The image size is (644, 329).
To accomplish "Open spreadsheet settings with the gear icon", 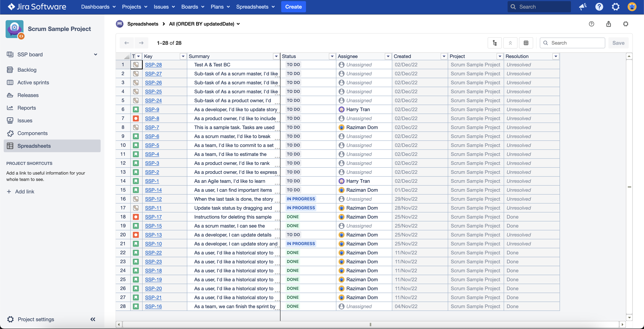I will click(x=626, y=24).
